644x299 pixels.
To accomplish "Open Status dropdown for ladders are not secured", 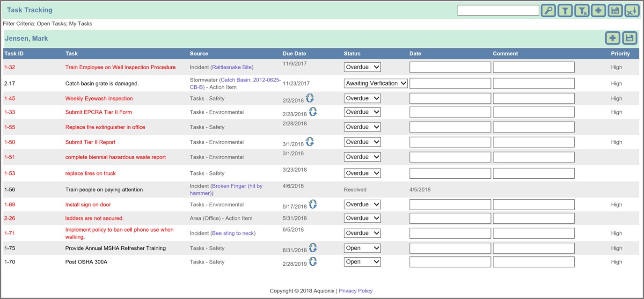I will 362,218.
